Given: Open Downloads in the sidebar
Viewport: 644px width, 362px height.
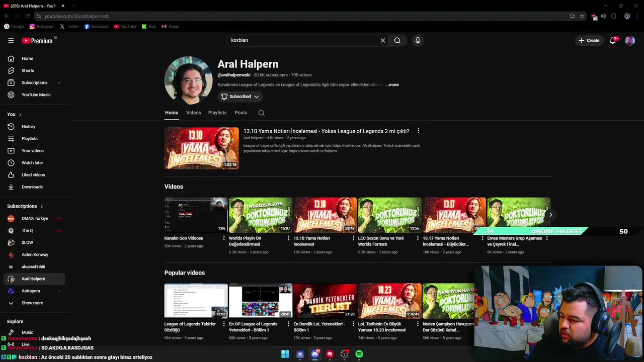Looking at the screenshot, I should pyautogui.click(x=34, y=187).
